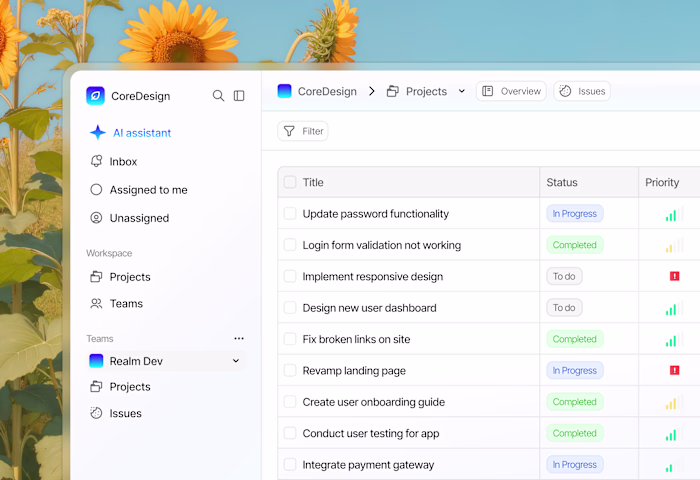
Task: Open In Progress status of Update password
Action: coord(575,213)
